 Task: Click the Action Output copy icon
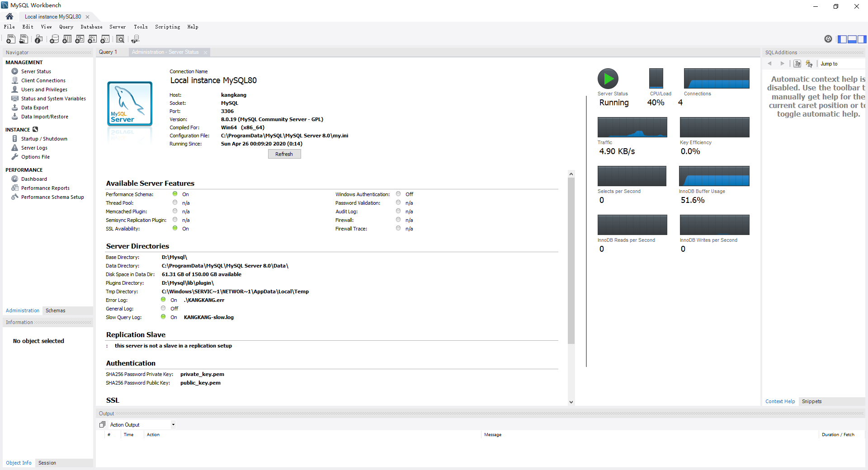102,424
